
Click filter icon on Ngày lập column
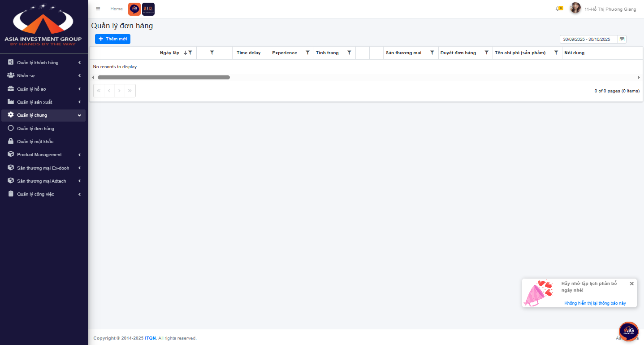coord(190,53)
